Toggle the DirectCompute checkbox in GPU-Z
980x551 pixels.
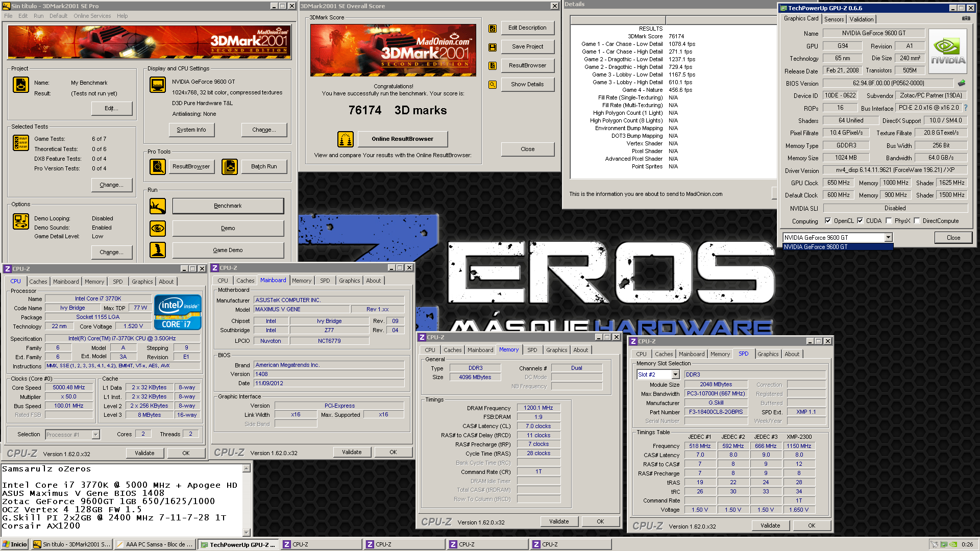tap(917, 221)
